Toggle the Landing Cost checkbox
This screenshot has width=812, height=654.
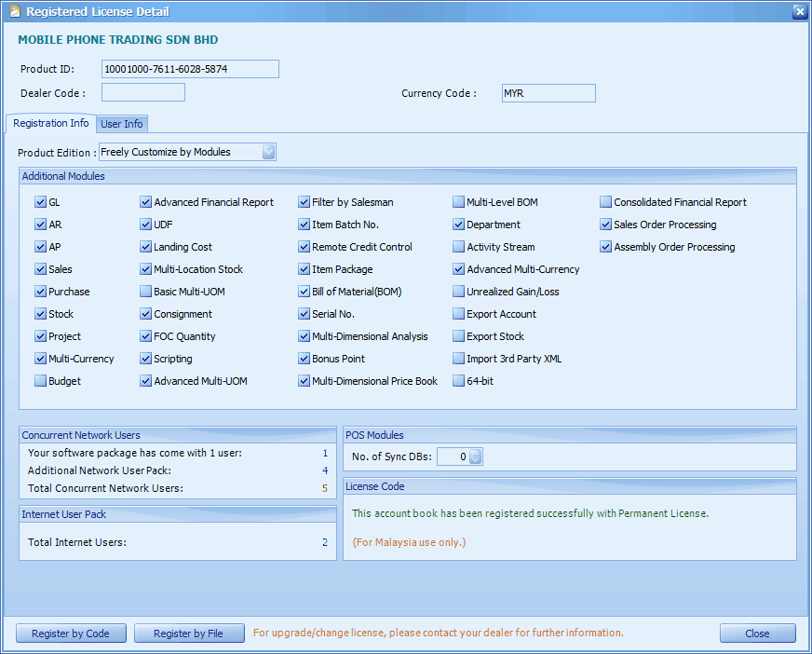[x=145, y=247]
